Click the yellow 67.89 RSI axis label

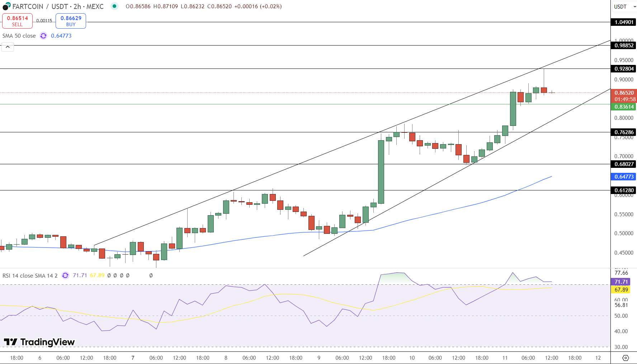[x=621, y=290]
